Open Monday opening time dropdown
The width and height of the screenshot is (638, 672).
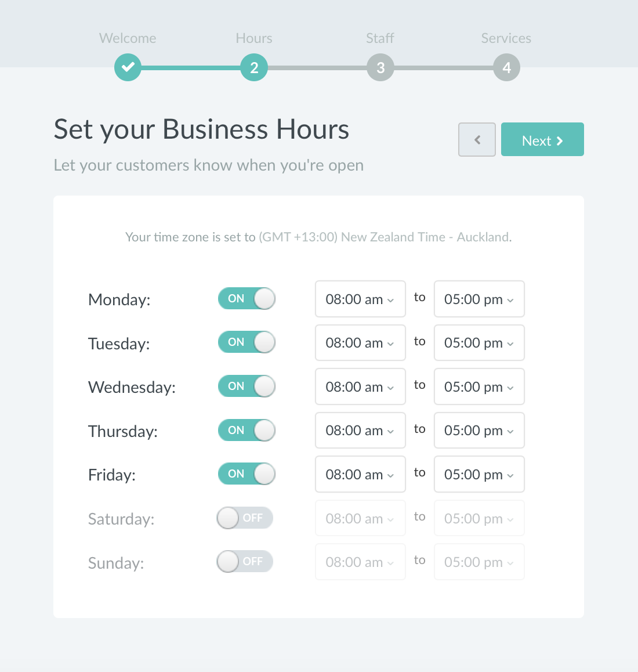pyautogui.click(x=360, y=299)
